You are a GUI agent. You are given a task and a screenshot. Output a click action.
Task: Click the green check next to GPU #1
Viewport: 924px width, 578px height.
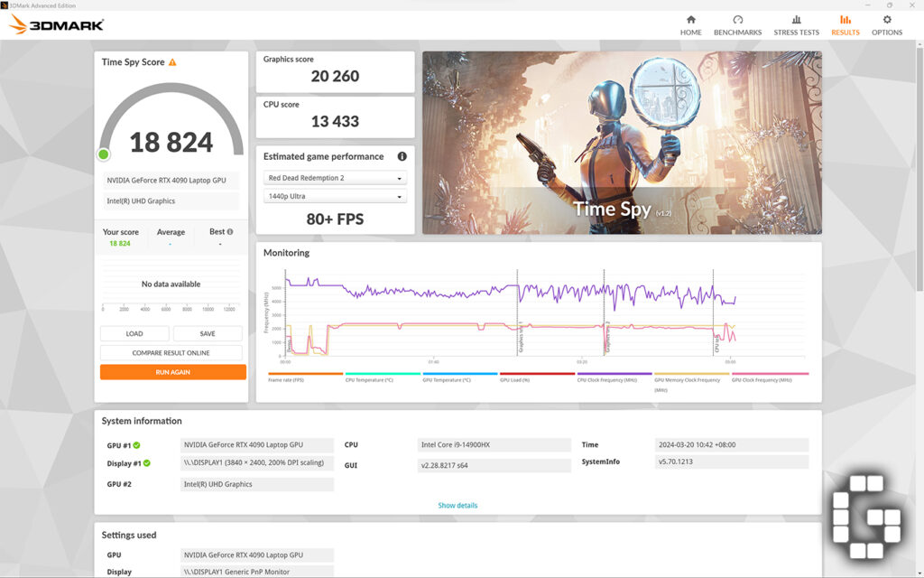pos(137,445)
